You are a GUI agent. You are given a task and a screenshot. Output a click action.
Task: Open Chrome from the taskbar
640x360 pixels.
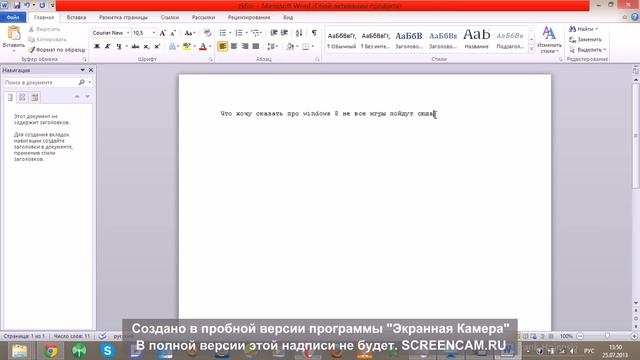[x=50, y=351]
